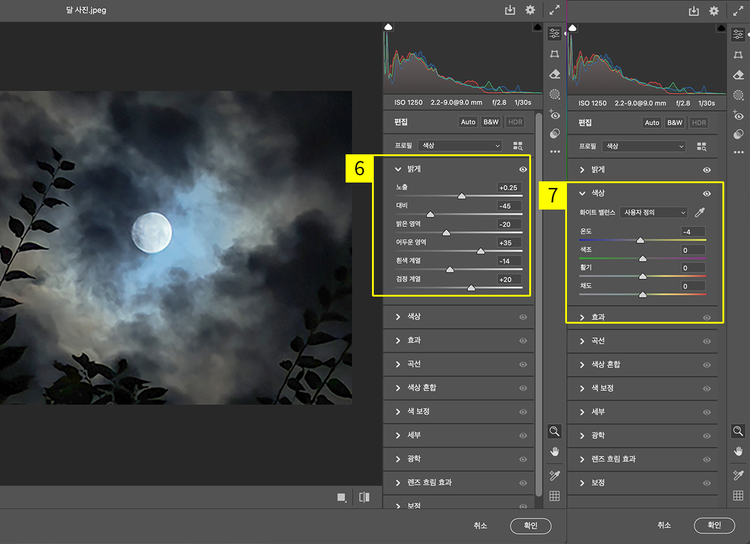Click the 대비 value field -45
Screen dimensions: 750x544
(509, 206)
